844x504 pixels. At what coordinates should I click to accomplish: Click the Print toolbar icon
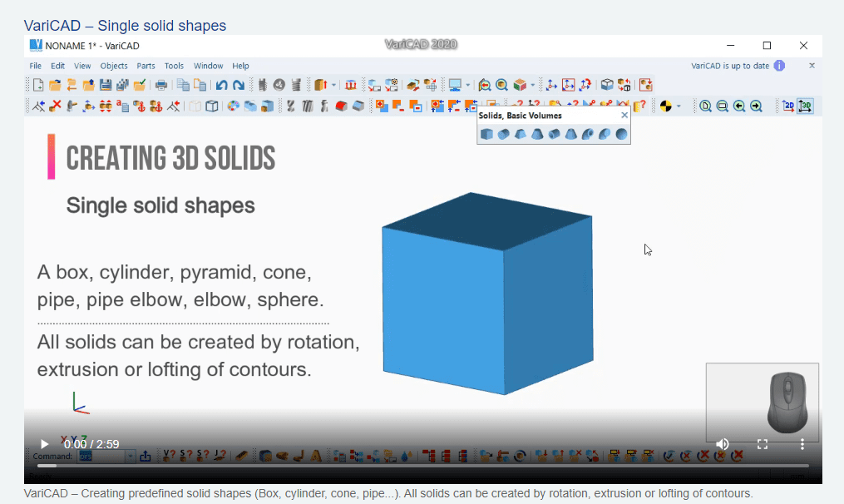click(x=161, y=85)
